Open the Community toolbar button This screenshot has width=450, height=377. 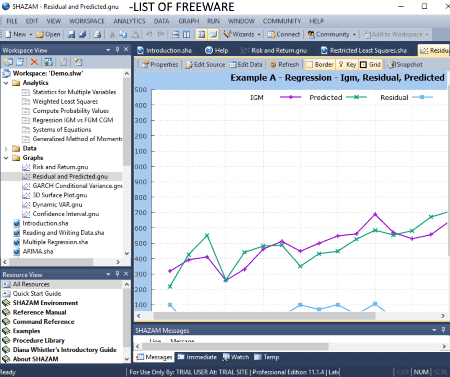(328, 34)
